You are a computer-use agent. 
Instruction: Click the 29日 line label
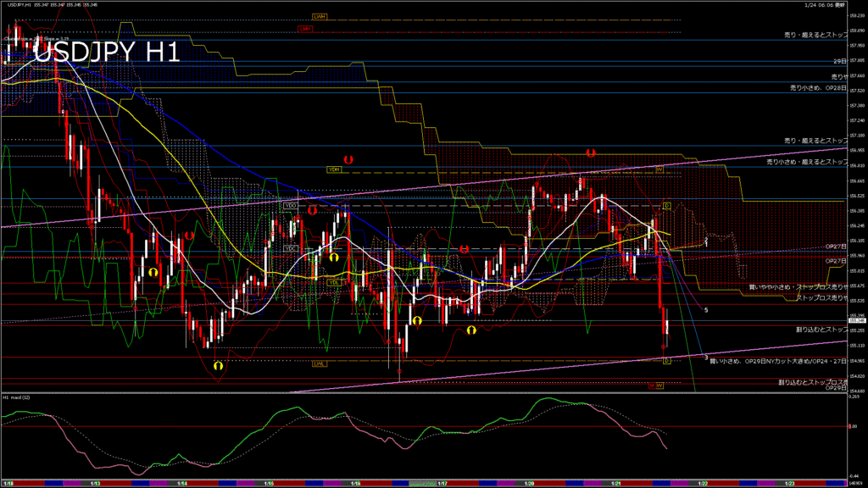[840, 61]
